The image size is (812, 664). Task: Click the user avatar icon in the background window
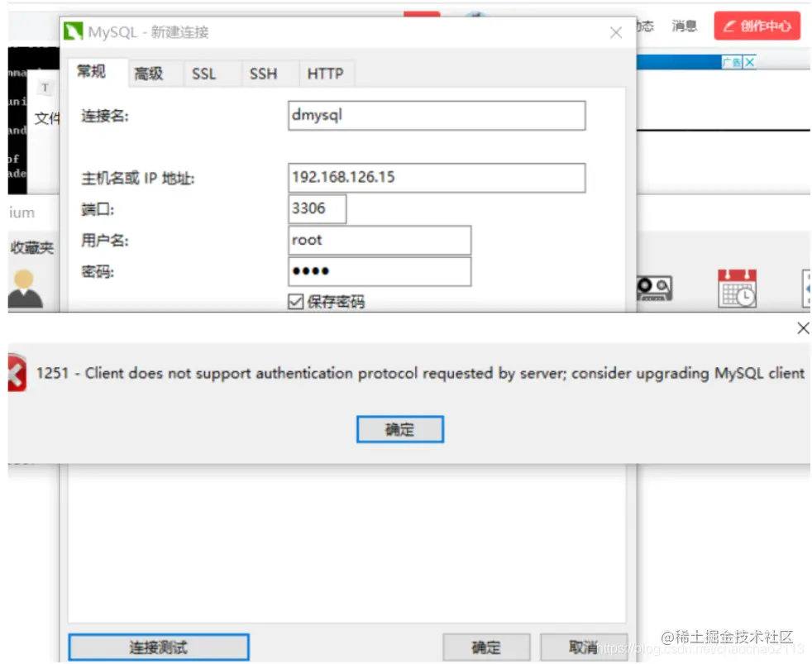(x=24, y=289)
